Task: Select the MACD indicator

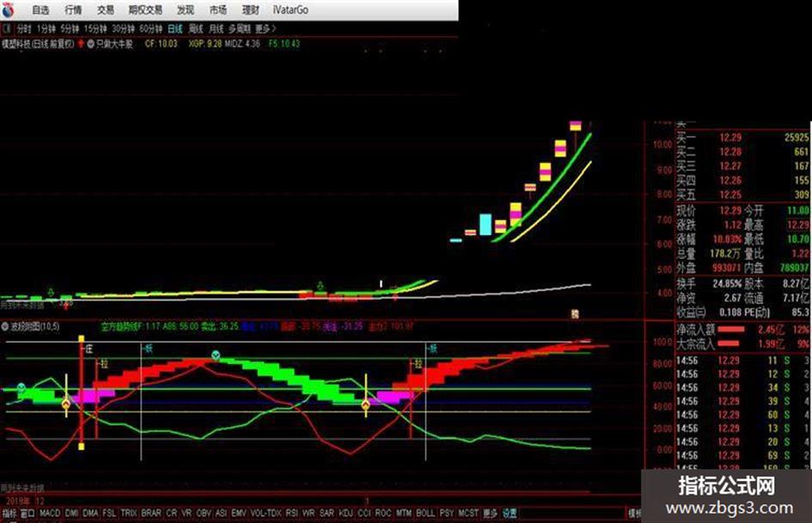Action: [50, 514]
